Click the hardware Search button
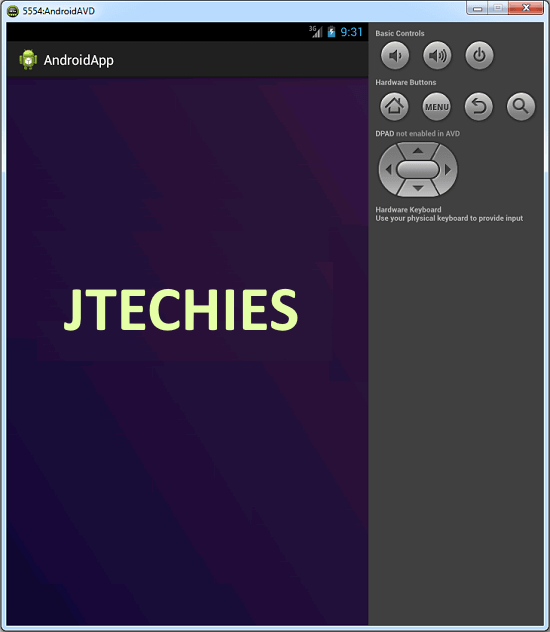 pyautogui.click(x=521, y=107)
